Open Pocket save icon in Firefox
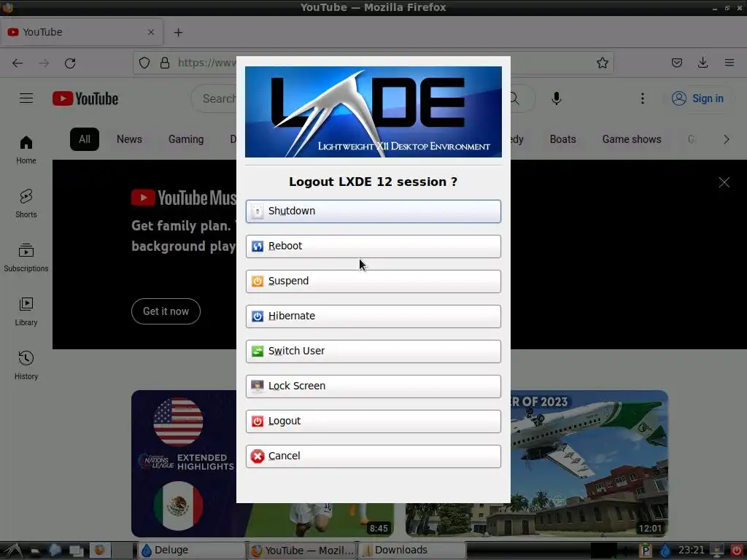The width and height of the screenshot is (747, 560). [x=676, y=63]
